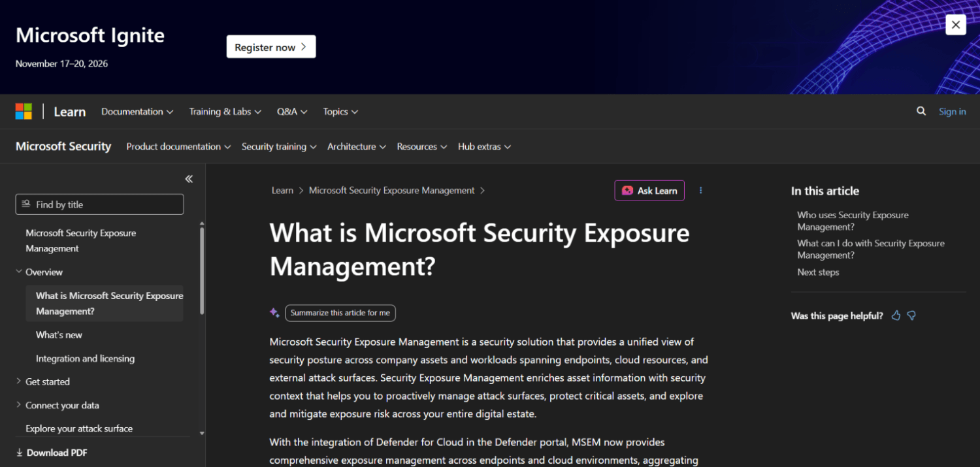980x467 pixels.
Task: Click the 'November 17–20, 2026' date text
Action: click(x=61, y=64)
